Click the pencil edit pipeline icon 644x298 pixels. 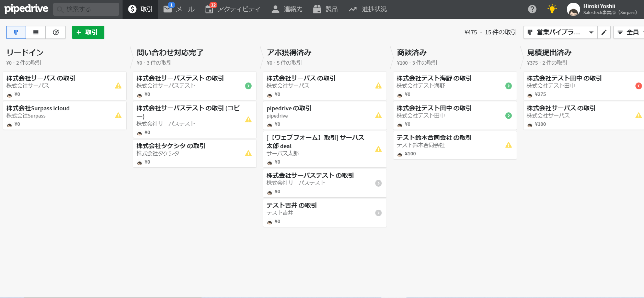(604, 32)
